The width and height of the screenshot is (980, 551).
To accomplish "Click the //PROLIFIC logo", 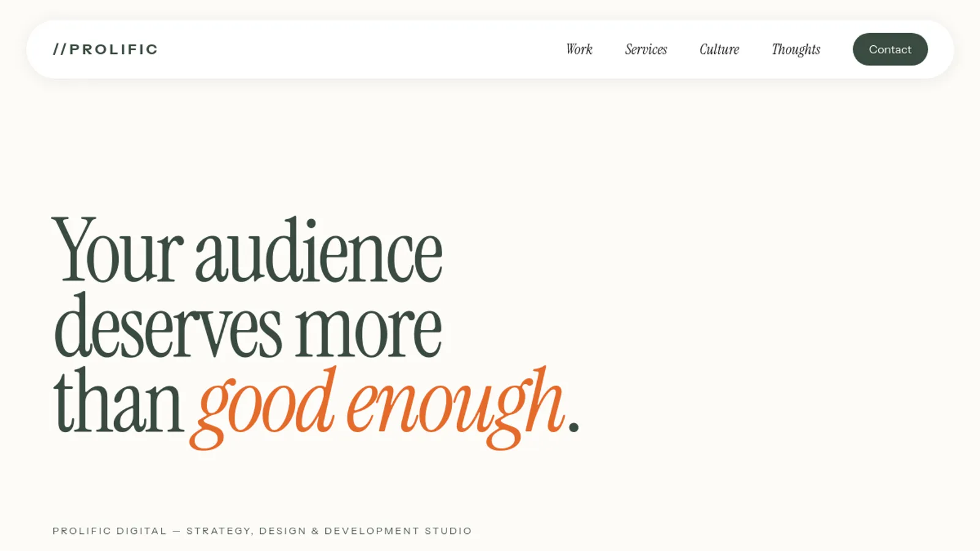I will point(105,49).
